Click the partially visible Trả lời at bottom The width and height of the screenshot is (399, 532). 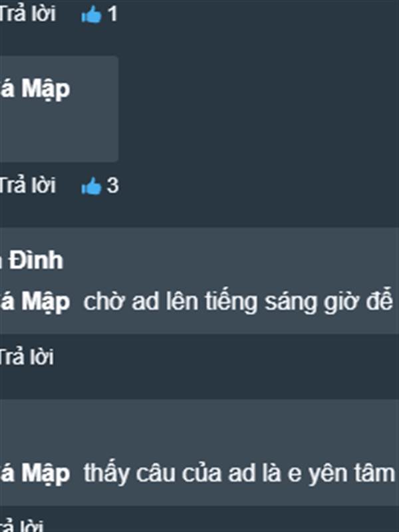tap(22, 525)
